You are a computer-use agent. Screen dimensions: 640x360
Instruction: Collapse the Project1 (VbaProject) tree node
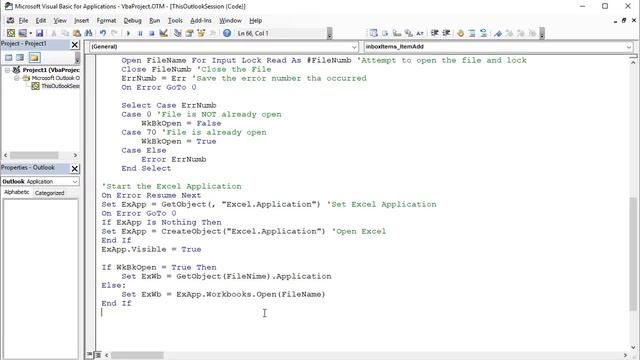point(7,70)
